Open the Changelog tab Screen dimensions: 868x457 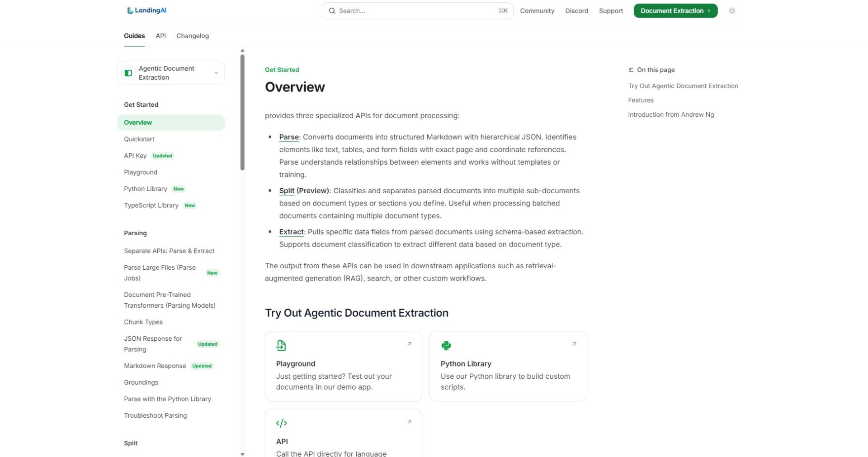coord(193,36)
